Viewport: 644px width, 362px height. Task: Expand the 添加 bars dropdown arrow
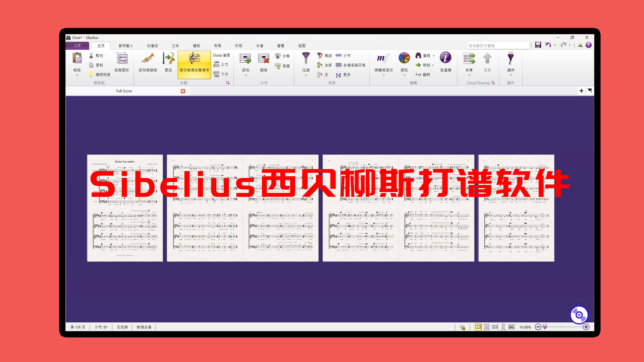246,75
